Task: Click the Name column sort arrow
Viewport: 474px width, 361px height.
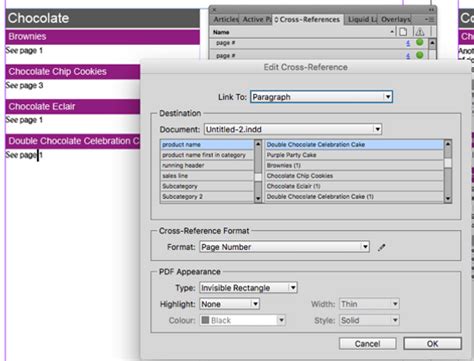Action: click(392, 32)
